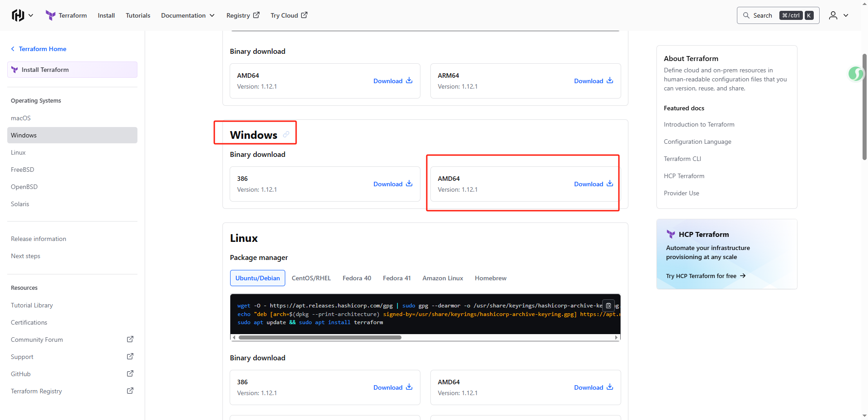
Task: Switch to the Fedora 41 tab
Action: 397,278
